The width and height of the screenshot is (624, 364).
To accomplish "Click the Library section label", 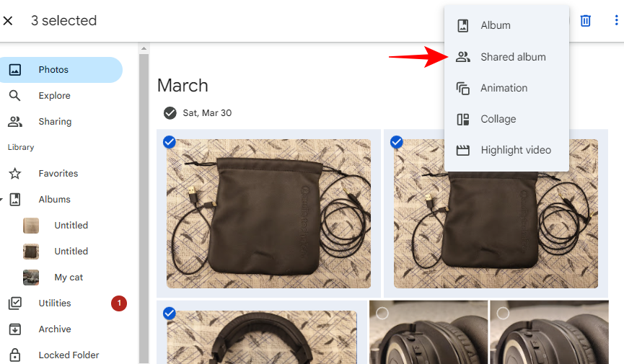I will pyautogui.click(x=21, y=148).
